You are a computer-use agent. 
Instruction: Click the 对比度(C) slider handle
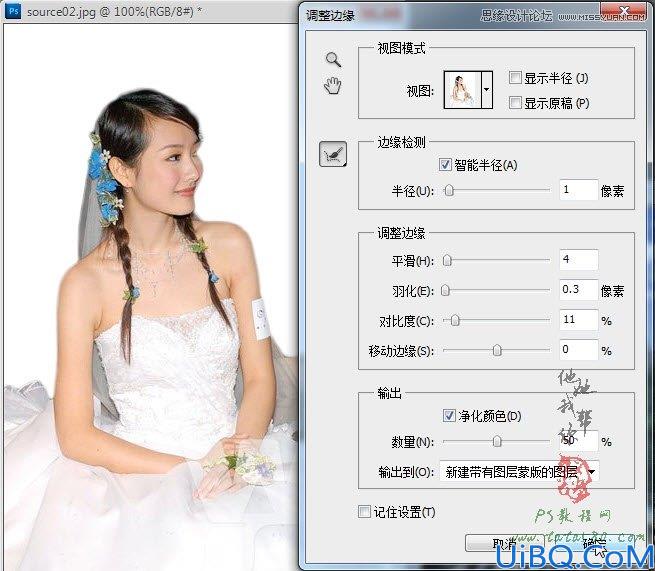point(455,320)
